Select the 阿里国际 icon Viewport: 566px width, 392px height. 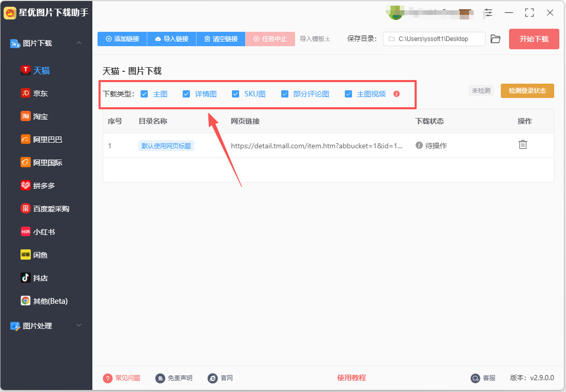[x=25, y=163]
